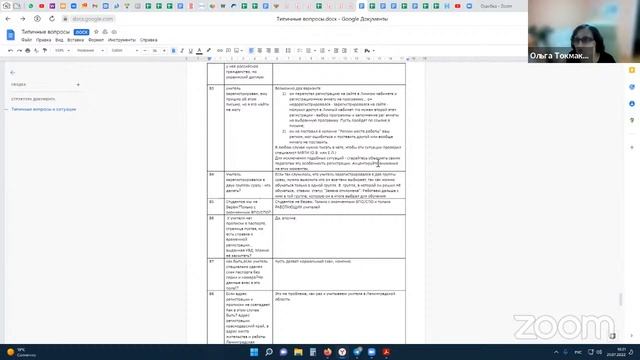Align text right
Screen dimensions: 640x360
pos(268,51)
